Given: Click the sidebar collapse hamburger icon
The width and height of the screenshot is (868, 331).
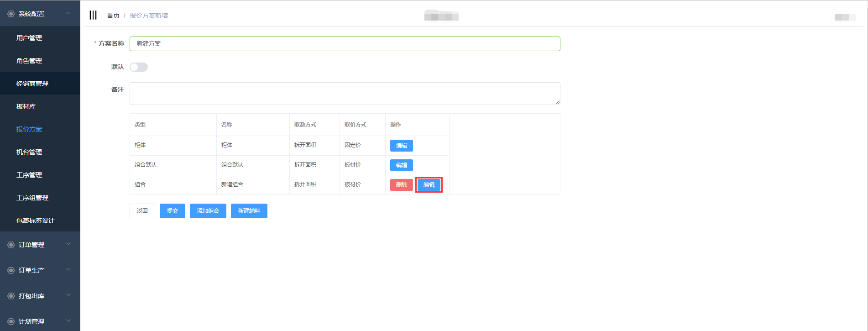Looking at the screenshot, I should (93, 15).
